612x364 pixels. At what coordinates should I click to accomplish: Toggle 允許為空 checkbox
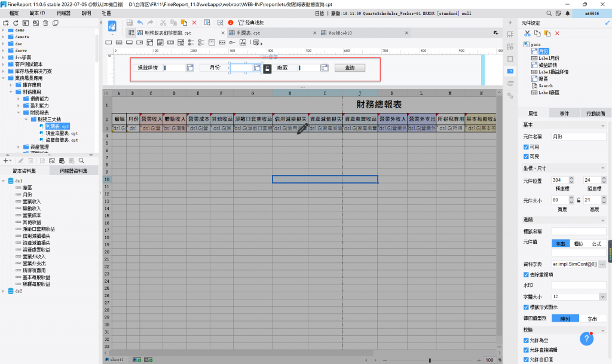click(x=526, y=341)
